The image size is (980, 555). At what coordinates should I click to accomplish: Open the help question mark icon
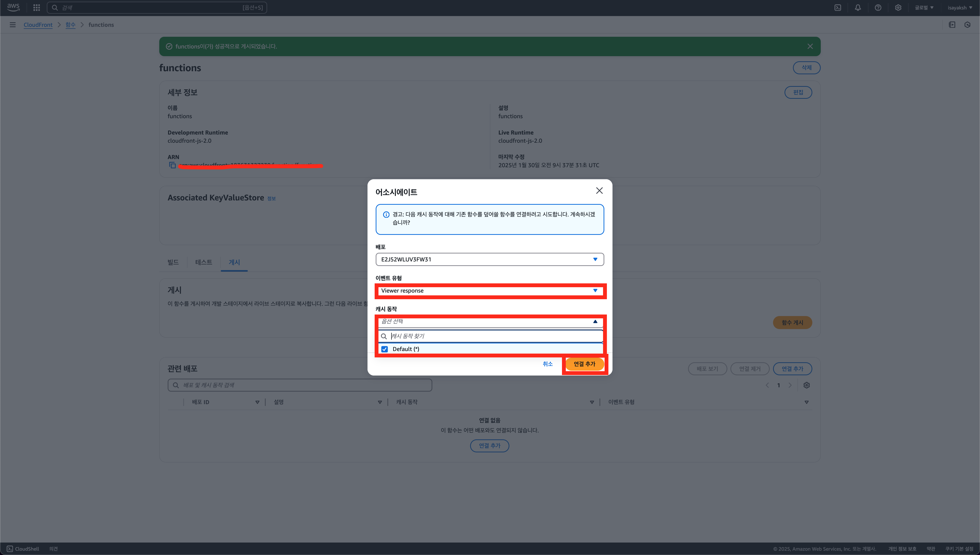click(x=878, y=8)
